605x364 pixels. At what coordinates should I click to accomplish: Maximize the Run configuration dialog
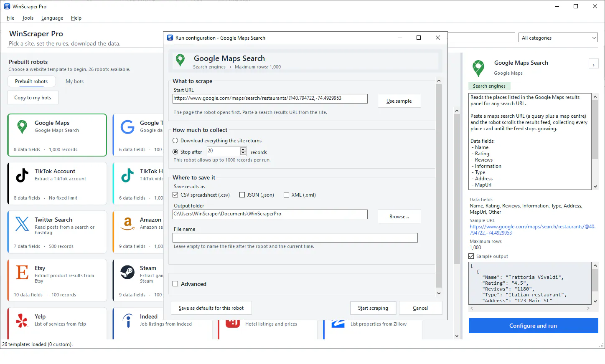pos(419,38)
